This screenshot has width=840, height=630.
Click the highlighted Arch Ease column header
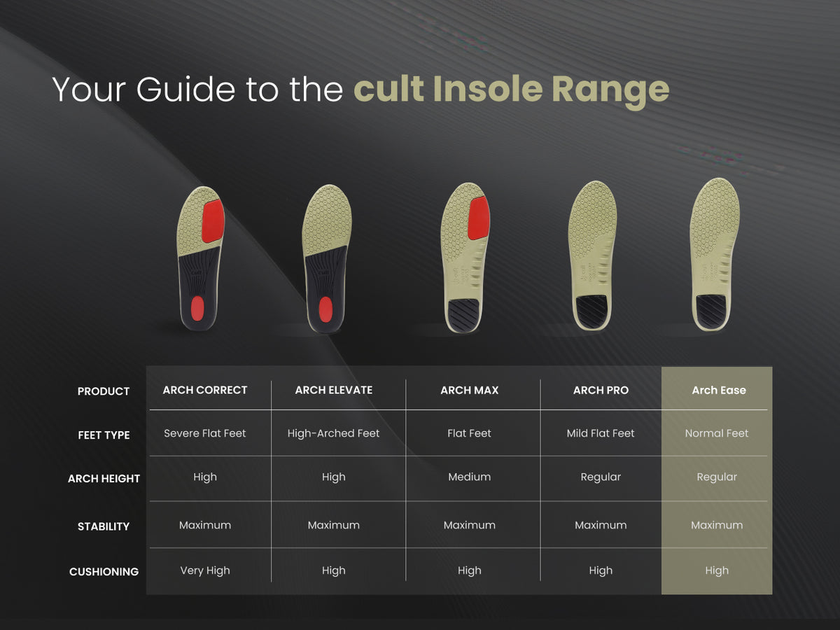[719, 390]
